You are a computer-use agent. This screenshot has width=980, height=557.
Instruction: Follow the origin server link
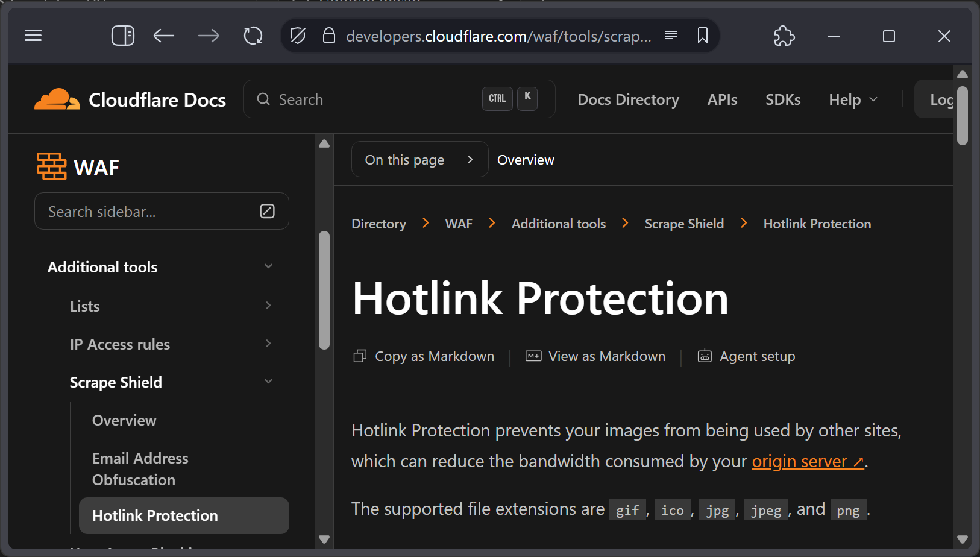coord(808,461)
